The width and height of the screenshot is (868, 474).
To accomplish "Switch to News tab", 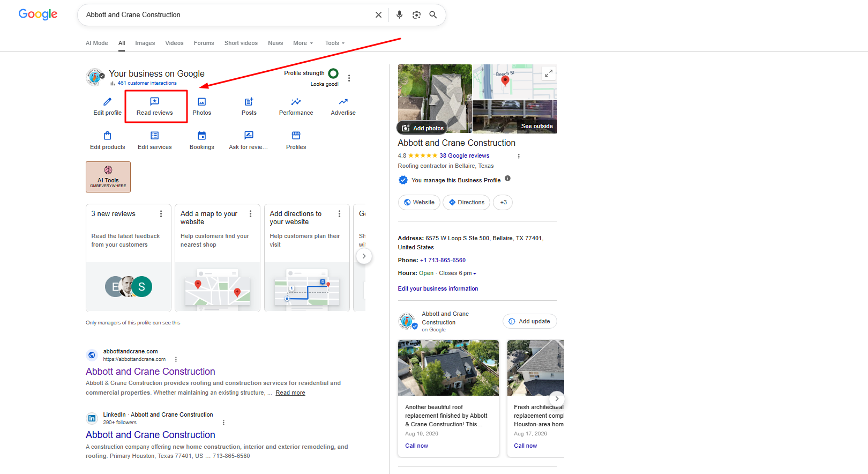I will pyautogui.click(x=275, y=43).
